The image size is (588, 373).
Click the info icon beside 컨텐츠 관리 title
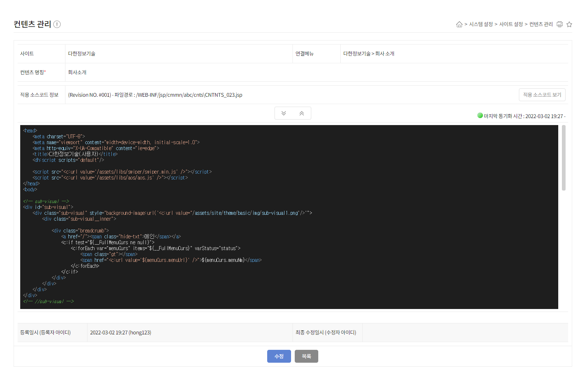coord(57,24)
